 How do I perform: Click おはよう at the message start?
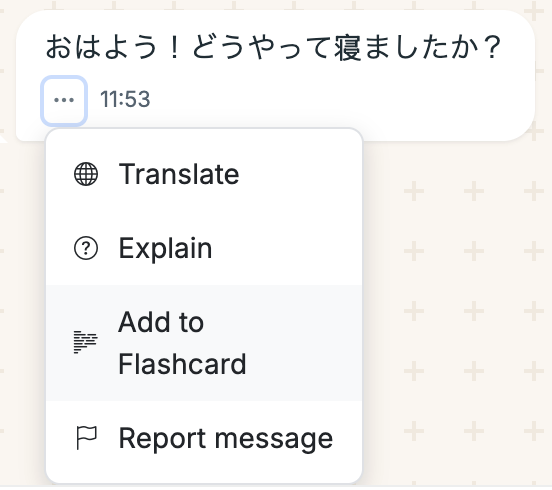(x=101, y=47)
